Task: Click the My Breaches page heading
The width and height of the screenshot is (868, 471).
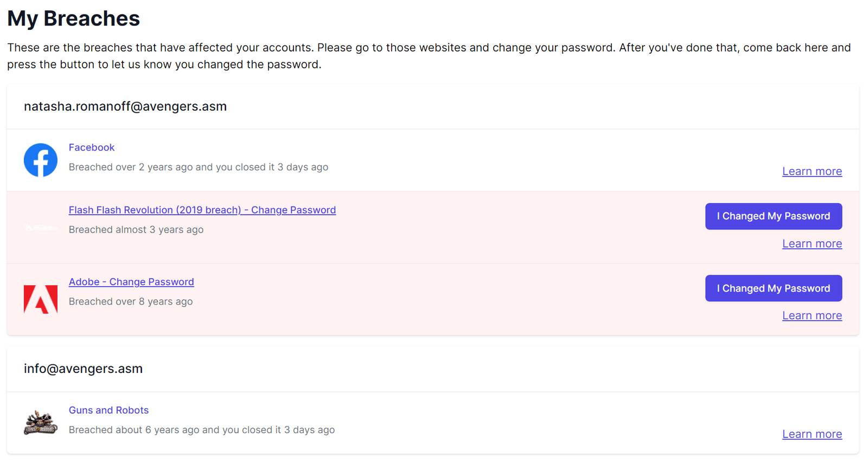Action: click(x=74, y=18)
